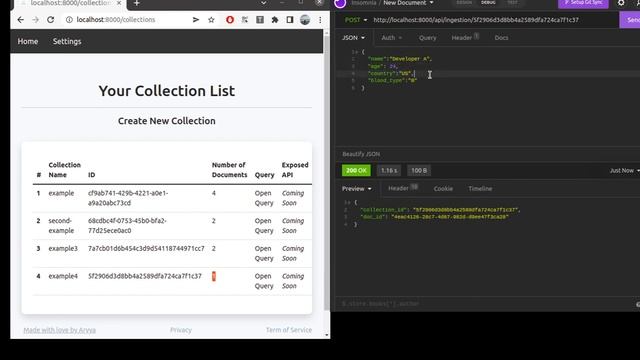
Task: Close the localhost collections tab
Action: click(x=119, y=3)
